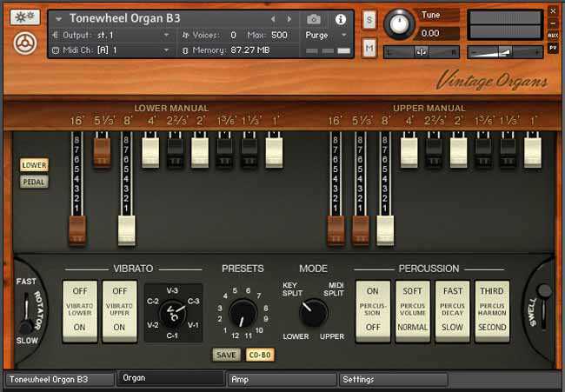
Task: Click the AUX button
Action: pyautogui.click(x=553, y=35)
